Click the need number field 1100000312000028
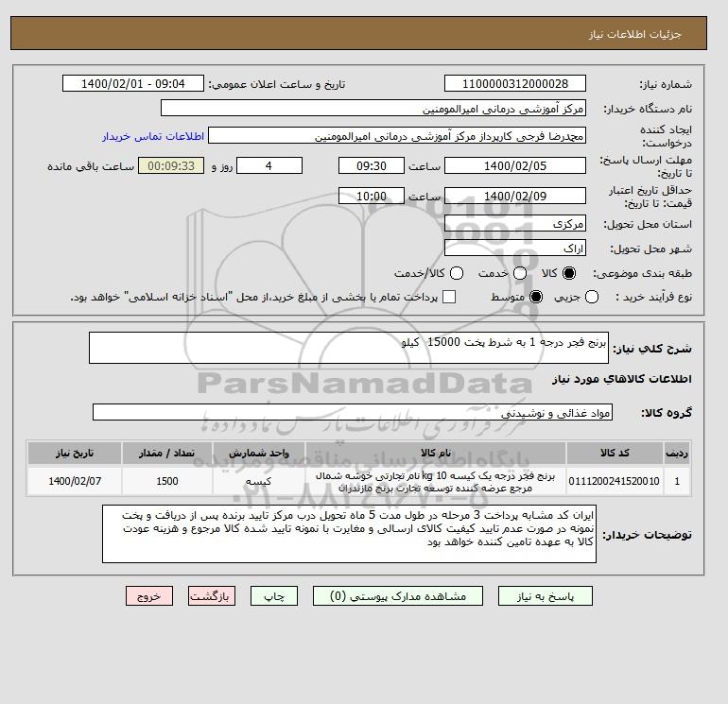 point(515,83)
